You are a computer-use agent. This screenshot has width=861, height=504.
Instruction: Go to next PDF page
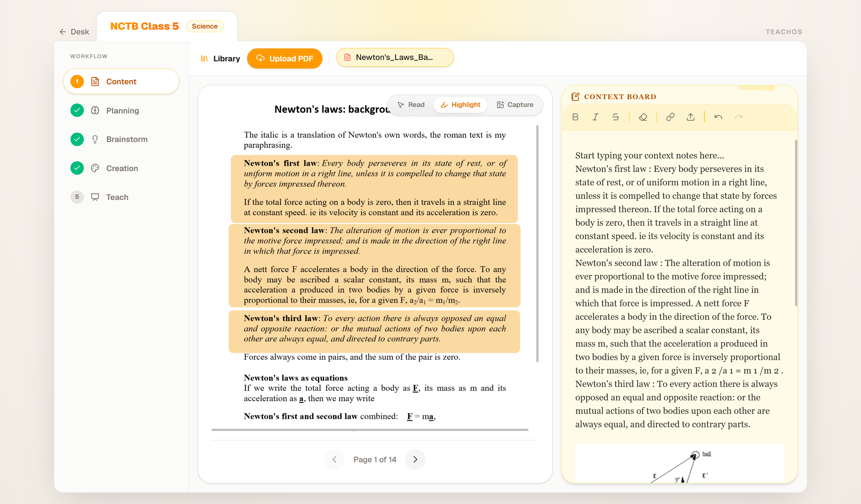click(x=415, y=460)
